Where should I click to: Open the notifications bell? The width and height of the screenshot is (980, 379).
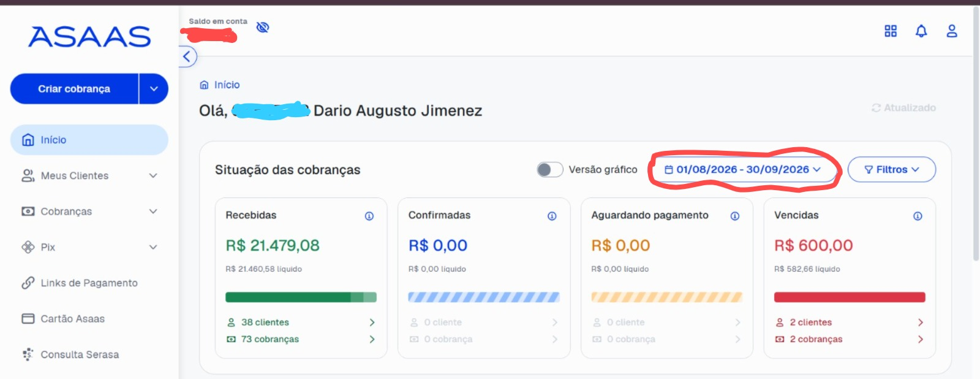click(x=921, y=31)
